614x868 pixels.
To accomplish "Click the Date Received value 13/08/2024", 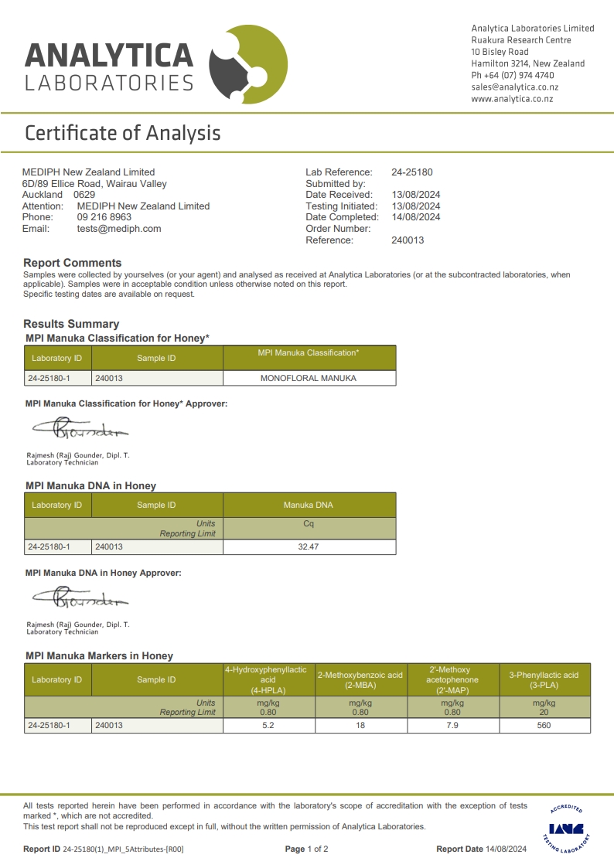I will (416, 195).
